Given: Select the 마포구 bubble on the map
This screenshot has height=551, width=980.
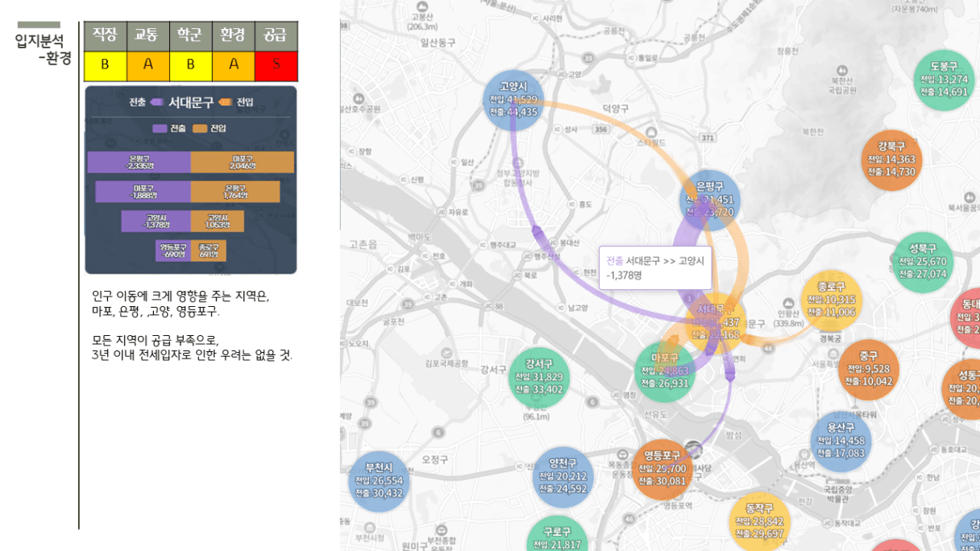Looking at the screenshot, I should click(665, 371).
